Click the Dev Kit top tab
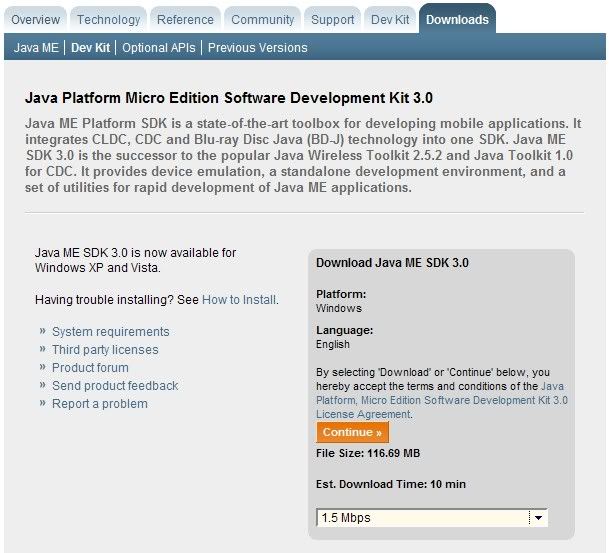Viewport: 609px width, 553px height. point(390,19)
